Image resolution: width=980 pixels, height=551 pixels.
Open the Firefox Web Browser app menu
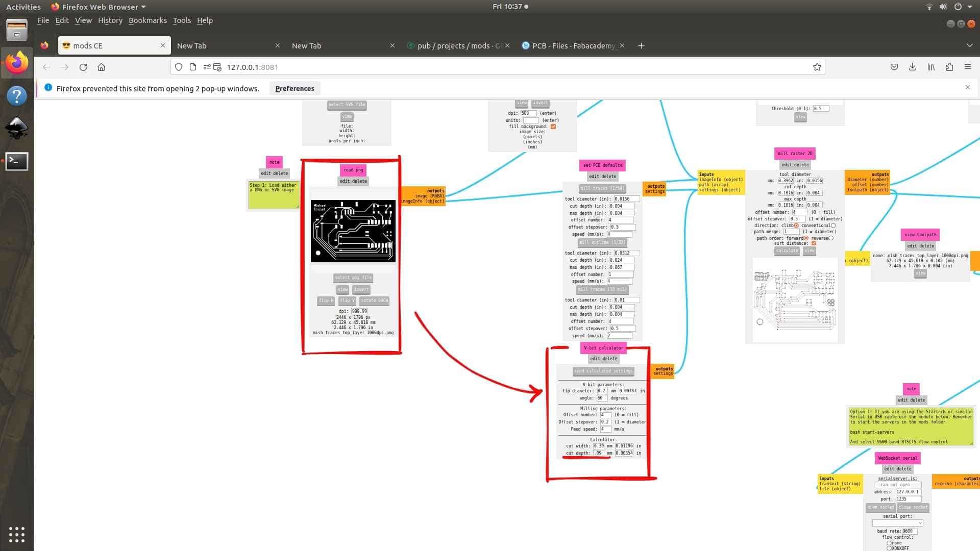(x=99, y=7)
